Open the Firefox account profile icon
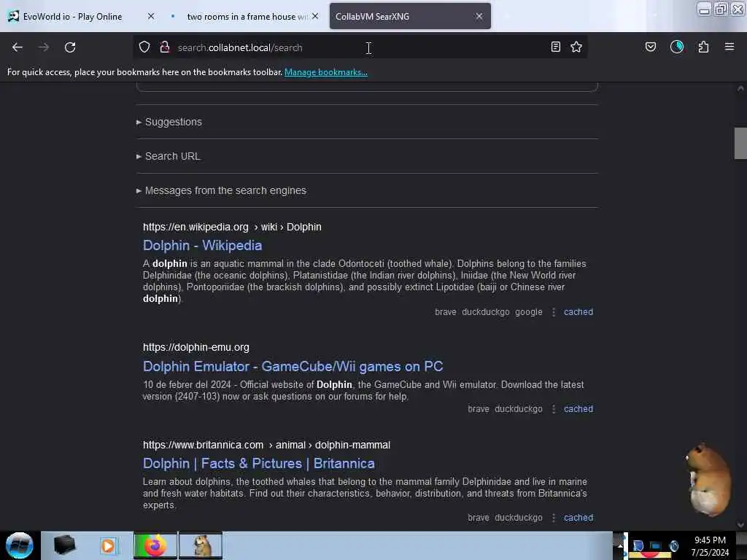The width and height of the screenshot is (747, 560). (677, 47)
